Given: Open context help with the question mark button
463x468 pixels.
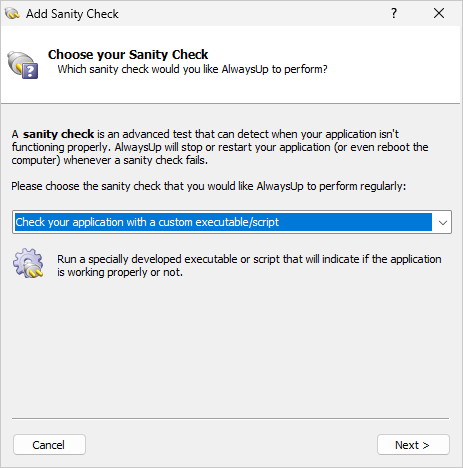Looking at the screenshot, I should (x=394, y=13).
